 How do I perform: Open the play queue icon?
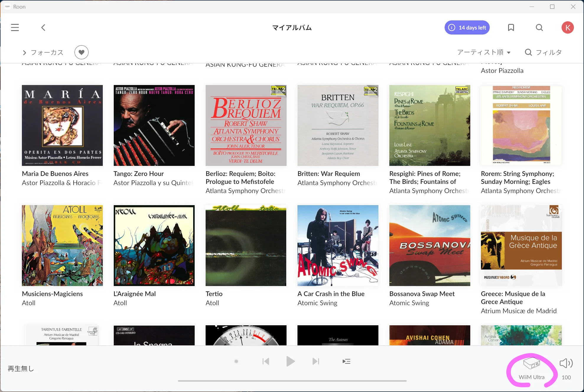pyautogui.click(x=346, y=361)
